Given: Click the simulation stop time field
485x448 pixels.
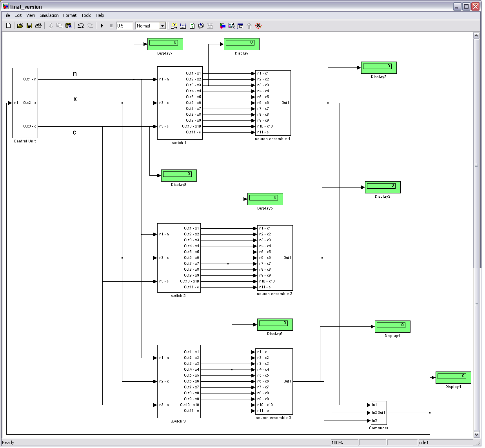Looking at the screenshot, I should click(125, 26).
